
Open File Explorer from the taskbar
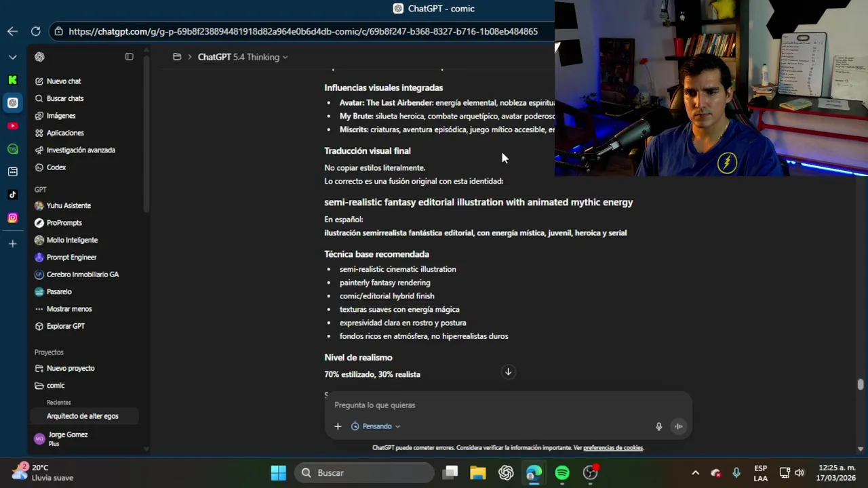point(478,473)
